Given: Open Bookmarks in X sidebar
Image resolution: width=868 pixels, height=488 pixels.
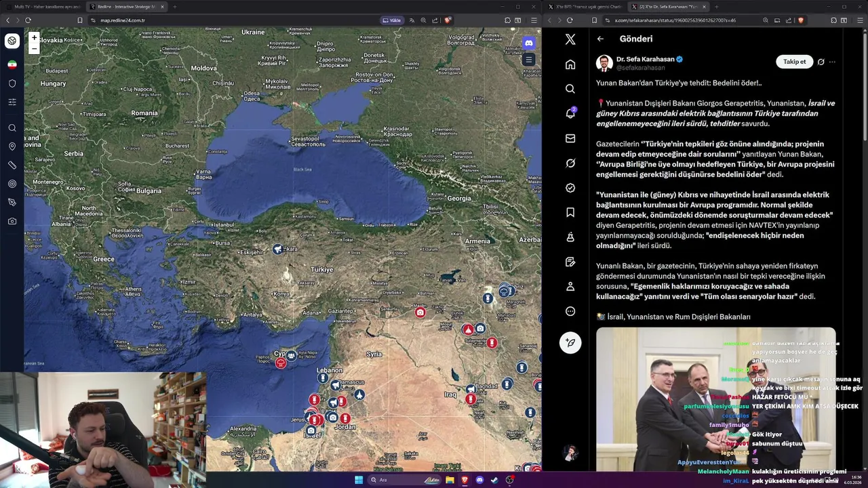Looking at the screenshot, I should tap(570, 212).
